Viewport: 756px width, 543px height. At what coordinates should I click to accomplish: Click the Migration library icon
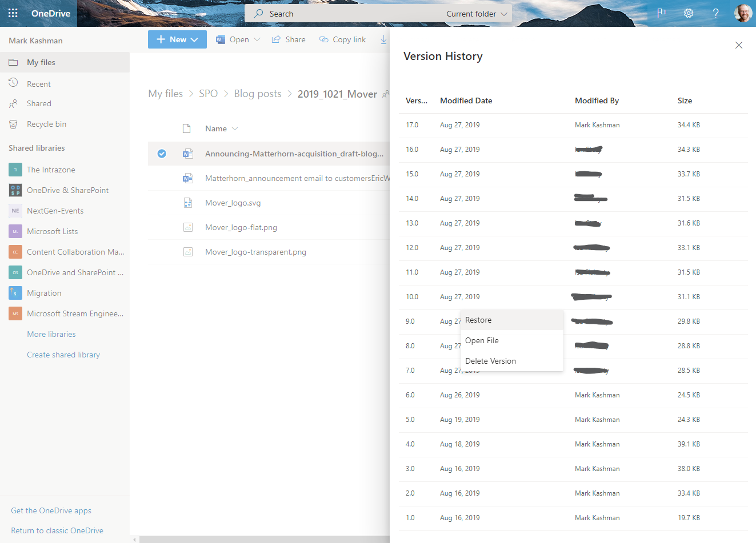(x=15, y=293)
